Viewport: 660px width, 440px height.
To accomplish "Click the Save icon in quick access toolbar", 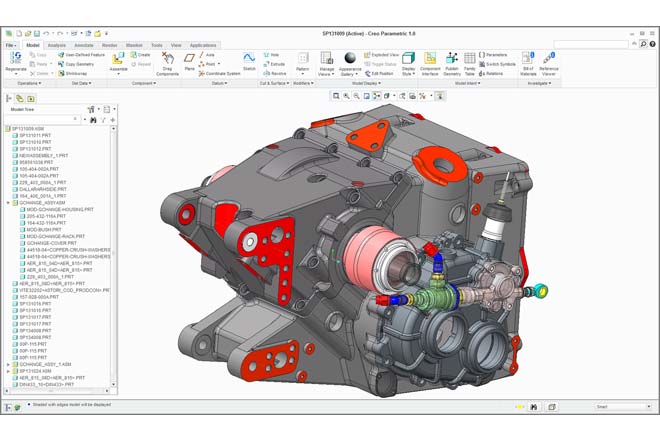I will click(37, 33).
